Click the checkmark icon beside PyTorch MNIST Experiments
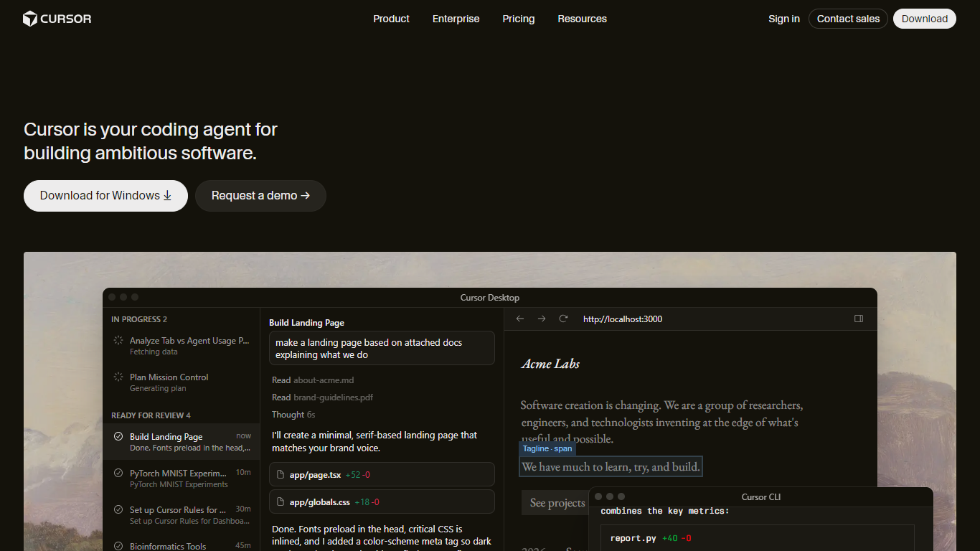This screenshot has width=980, height=551. 118,473
